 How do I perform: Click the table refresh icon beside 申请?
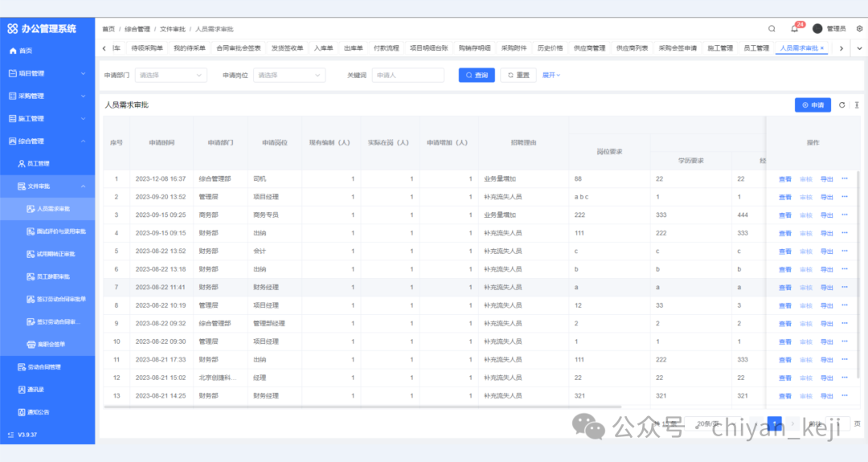coord(842,105)
